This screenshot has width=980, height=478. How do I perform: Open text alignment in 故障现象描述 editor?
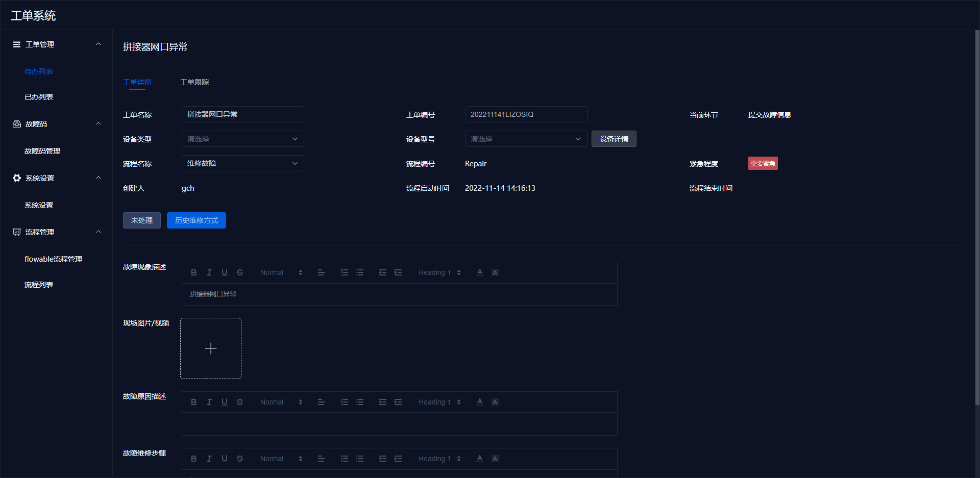point(322,272)
